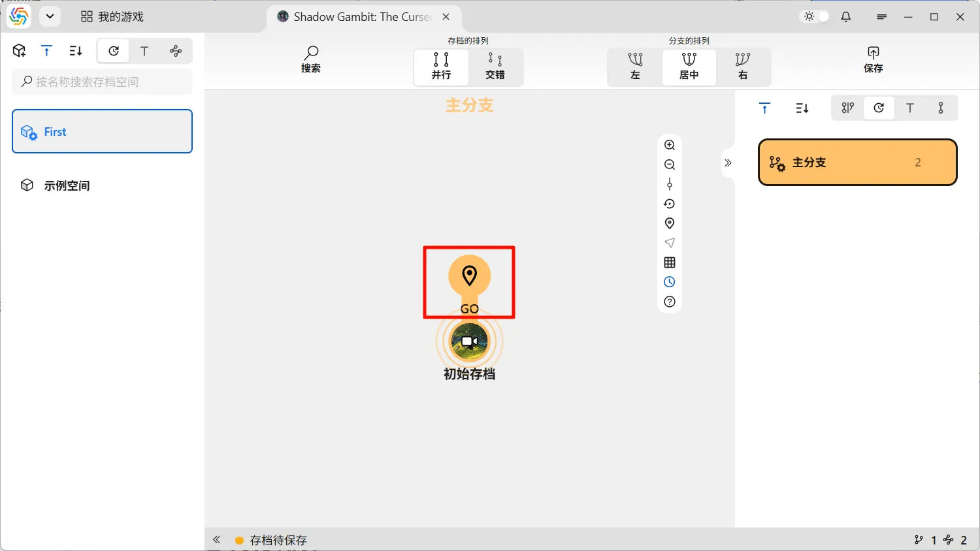Collapse the left sidebar using bottom chevron
Screen dimensions: 980x551
(x=217, y=540)
